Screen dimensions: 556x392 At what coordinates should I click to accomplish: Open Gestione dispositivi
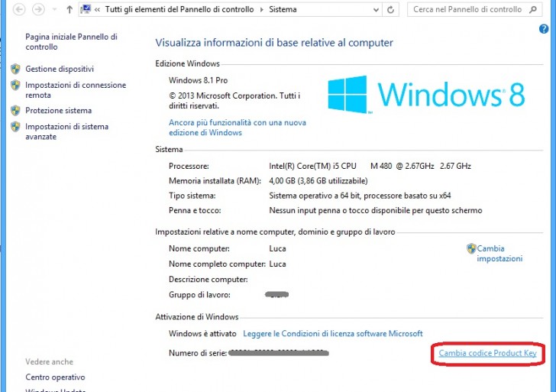[60, 69]
